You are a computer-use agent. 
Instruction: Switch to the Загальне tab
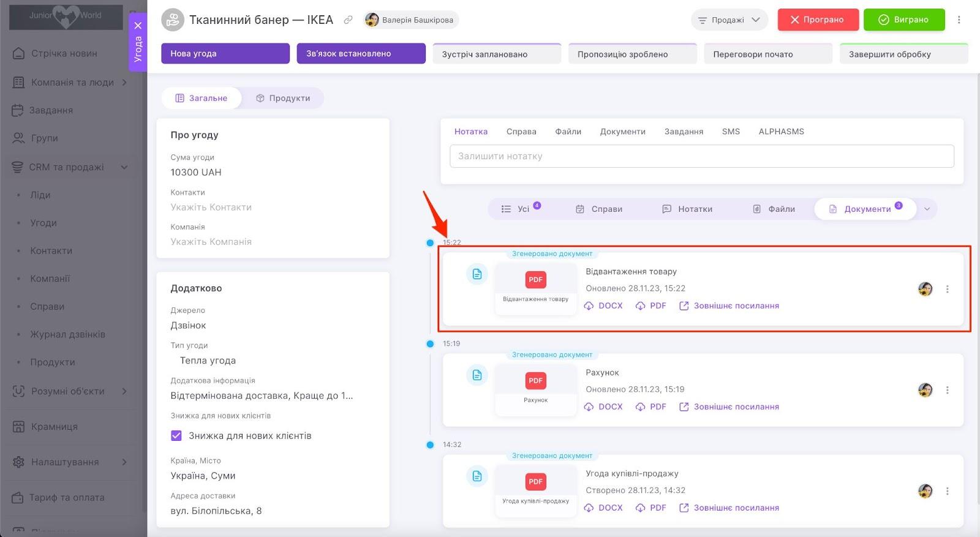(x=202, y=98)
